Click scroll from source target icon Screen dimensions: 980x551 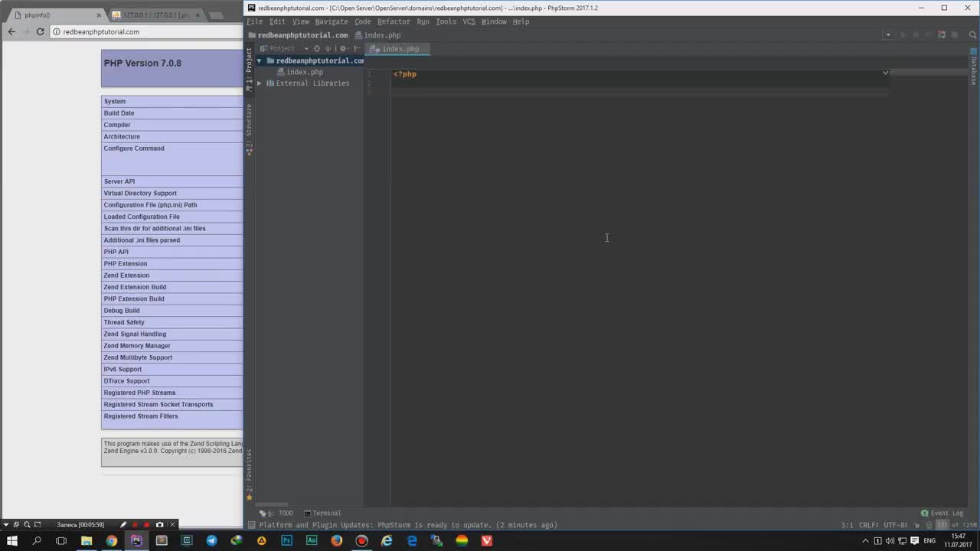[317, 48]
